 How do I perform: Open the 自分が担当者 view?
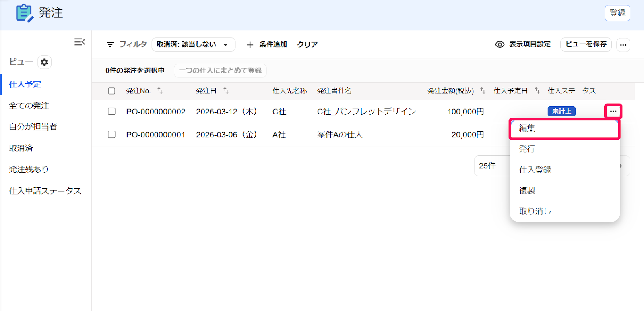click(33, 126)
